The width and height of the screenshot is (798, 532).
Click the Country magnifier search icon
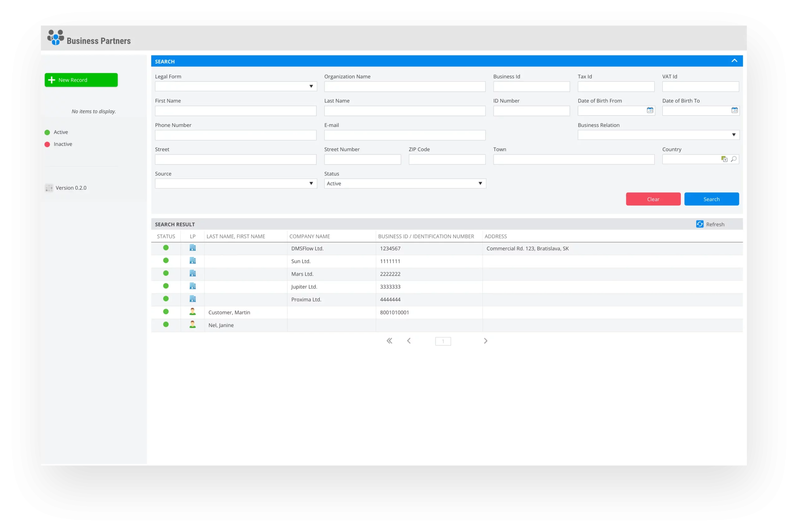click(733, 159)
